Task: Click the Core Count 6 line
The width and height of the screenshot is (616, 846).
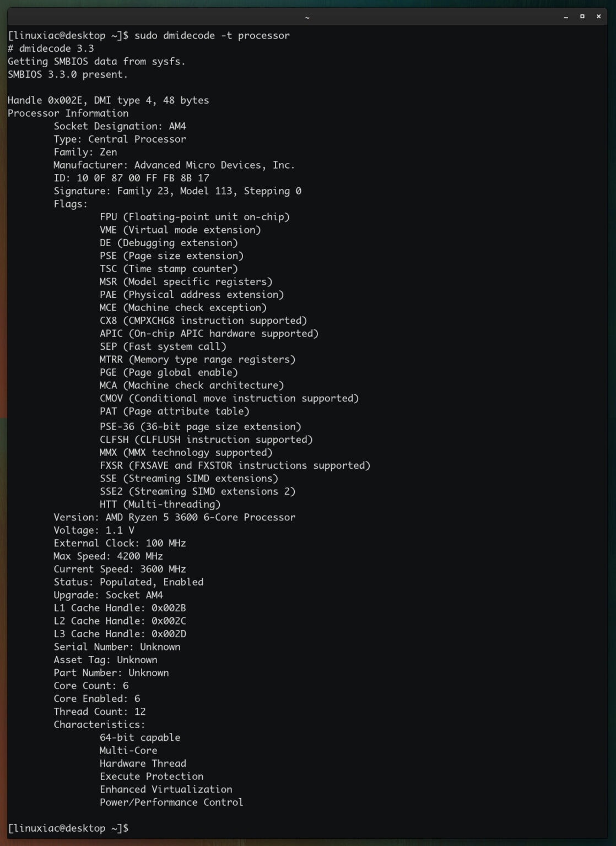Action: click(x=91, y=686)
